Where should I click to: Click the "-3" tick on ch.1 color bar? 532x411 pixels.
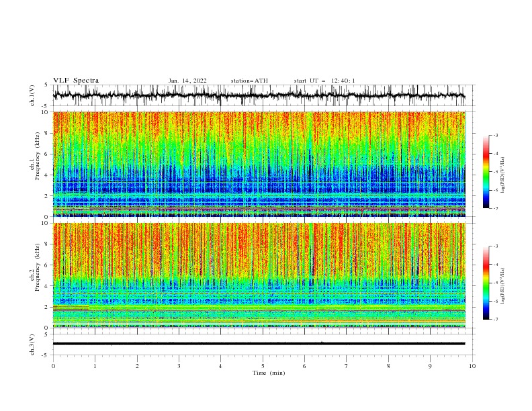coord(496,135)
